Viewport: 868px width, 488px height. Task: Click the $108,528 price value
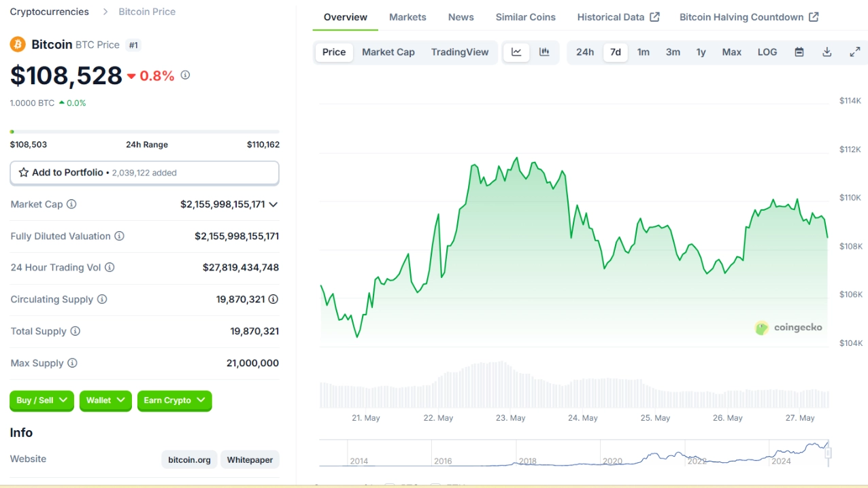(66, 75)
